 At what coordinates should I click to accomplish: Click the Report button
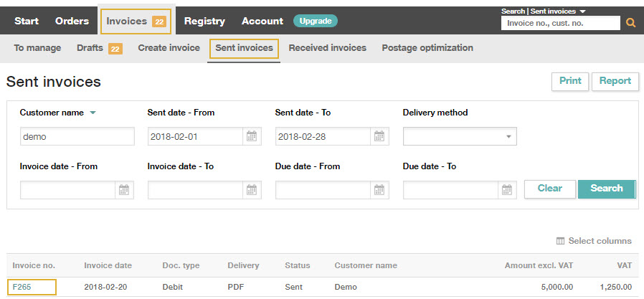pyautogui.click(x=615, y=81)
